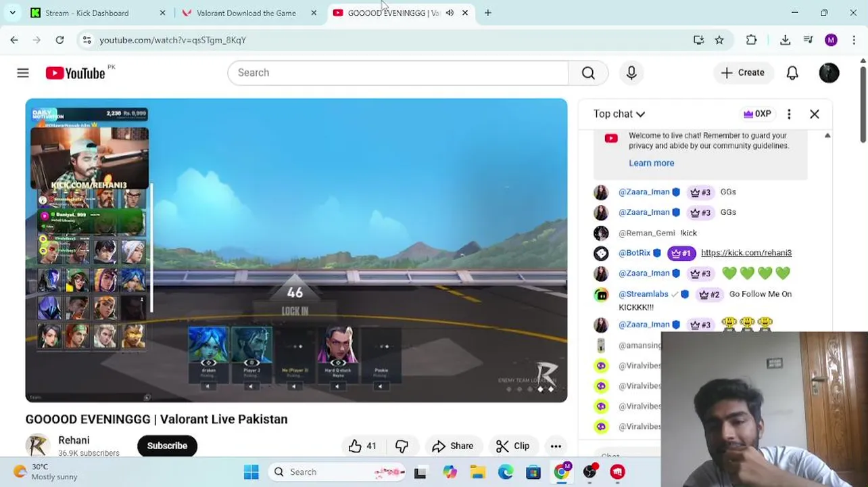Click Rehani channel avatar
Screen dimensions: 868x487
click(x=37, y=446)
